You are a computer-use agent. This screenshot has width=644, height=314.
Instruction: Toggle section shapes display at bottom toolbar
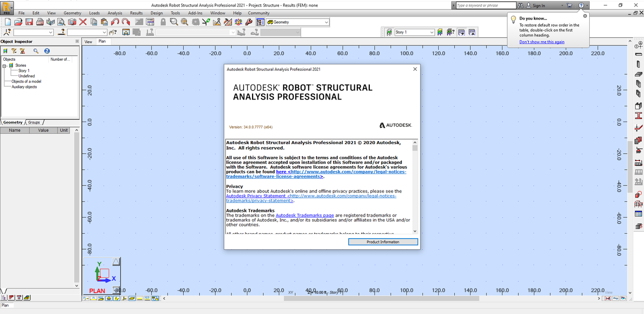click(116, 298)
